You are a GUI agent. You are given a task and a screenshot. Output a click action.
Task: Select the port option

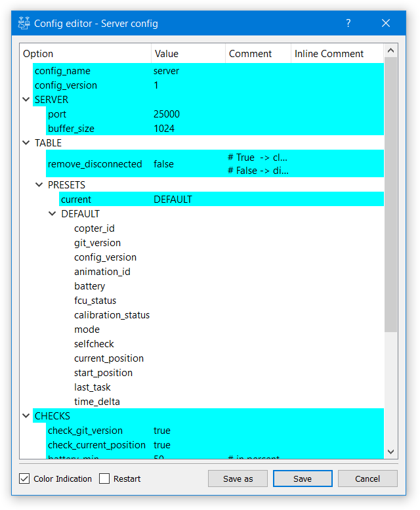(57, 114)
